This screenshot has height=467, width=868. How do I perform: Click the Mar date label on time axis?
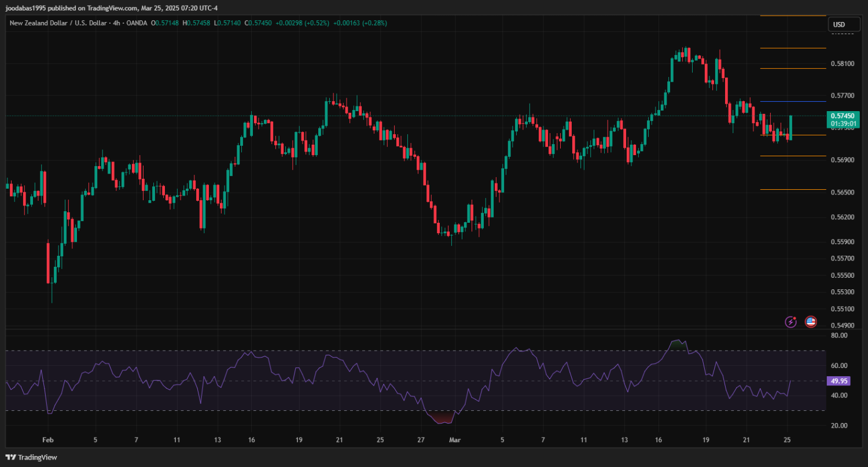point(455,440)
